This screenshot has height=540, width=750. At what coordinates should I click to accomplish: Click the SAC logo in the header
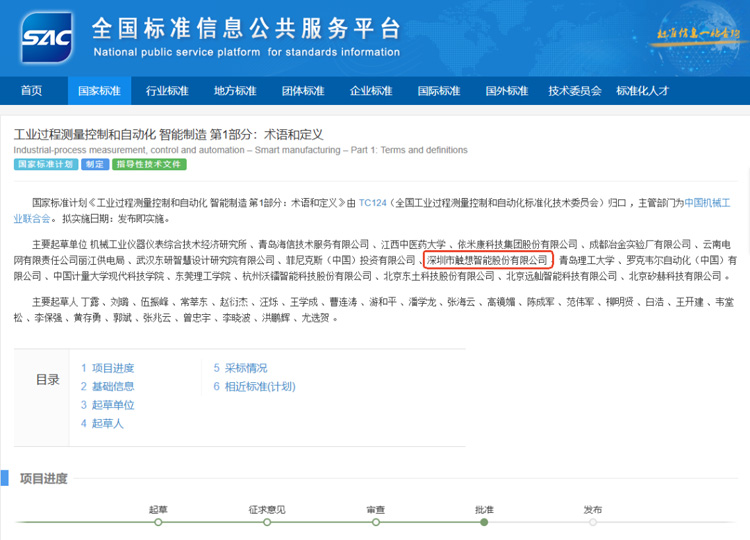tap(46, 37)
